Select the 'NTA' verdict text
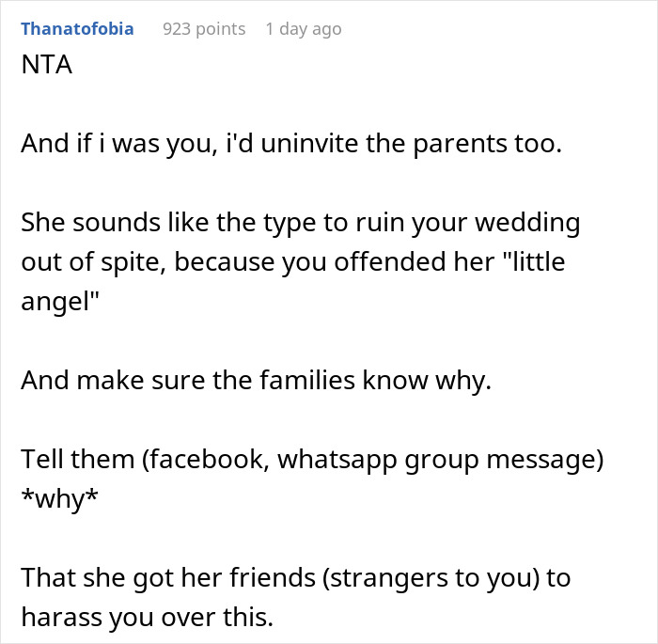 [47, 65]
